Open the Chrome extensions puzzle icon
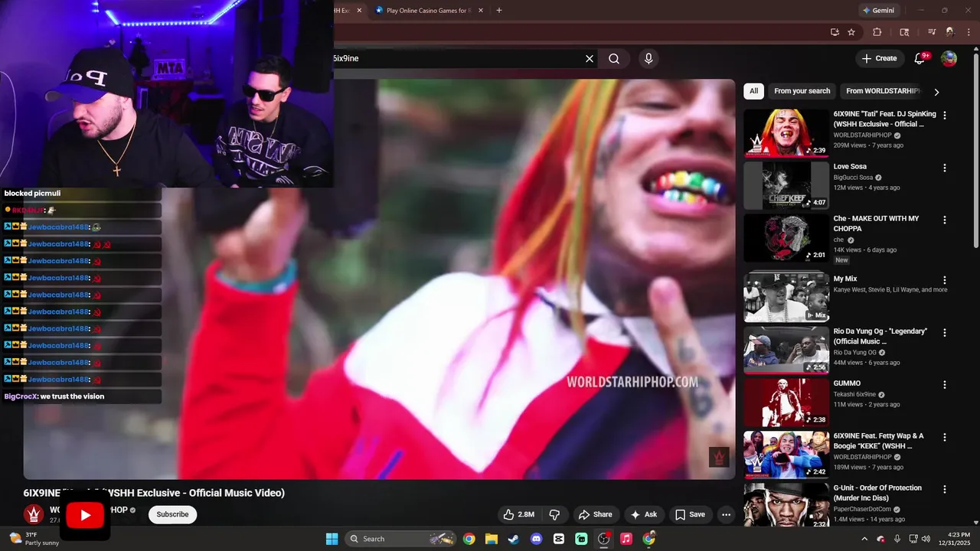980x551 pixels. pyautogui.click(x=877, y=32)
